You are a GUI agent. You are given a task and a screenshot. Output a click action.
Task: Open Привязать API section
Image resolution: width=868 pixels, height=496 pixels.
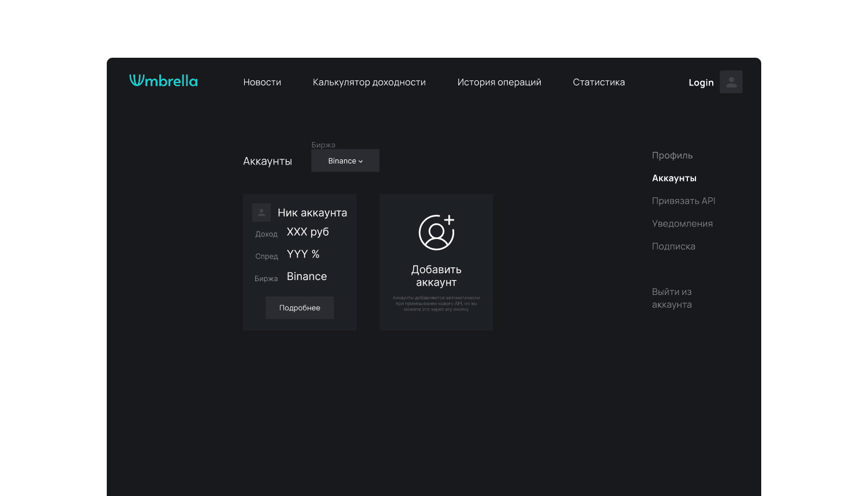coord(683,201)
